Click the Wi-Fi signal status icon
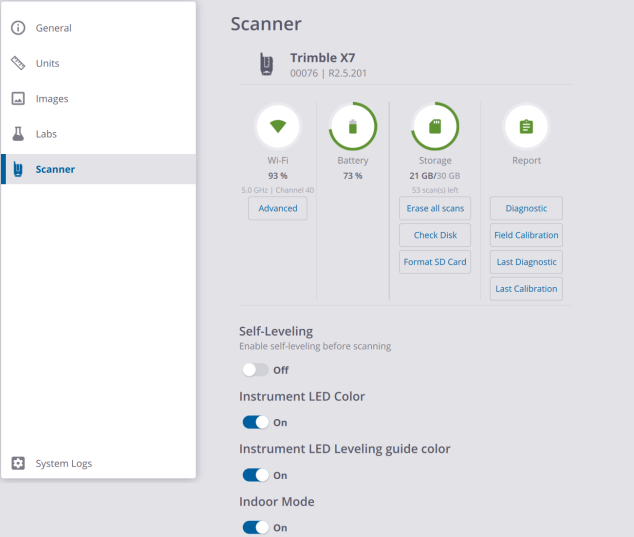Image resolution: width=634 pixels, height=537 pixels. pyautogui.click(x=277, y=127)
